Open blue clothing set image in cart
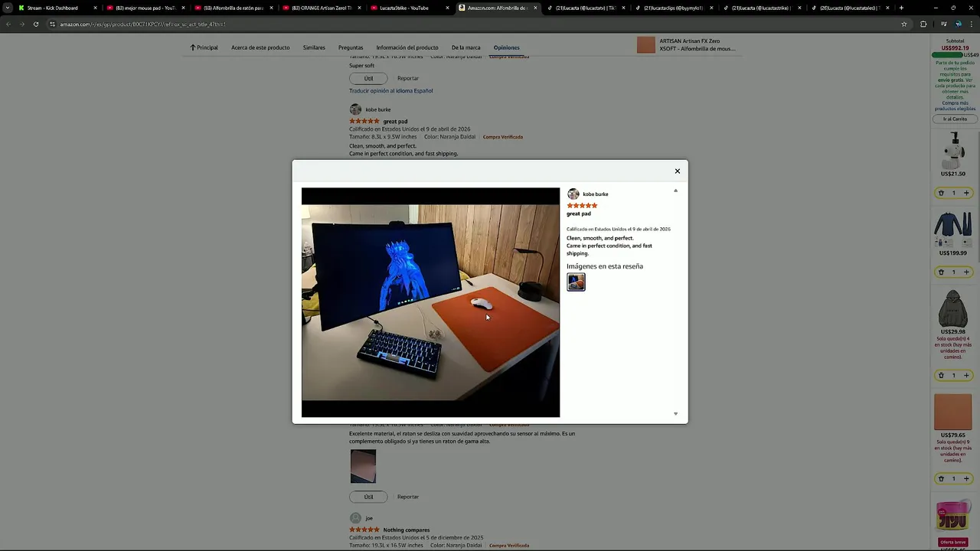Screen dimensions: 980x551 coord(953,229)
